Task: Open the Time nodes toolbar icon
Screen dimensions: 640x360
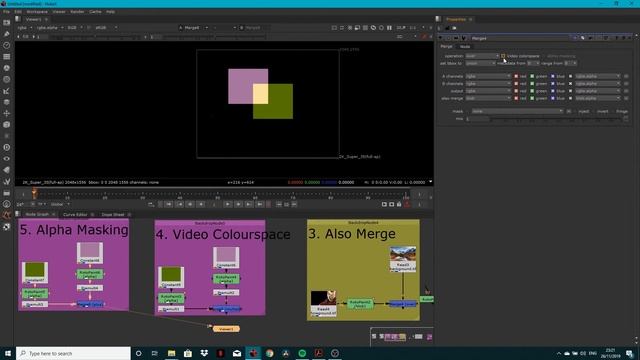Action: click(7, 45)
